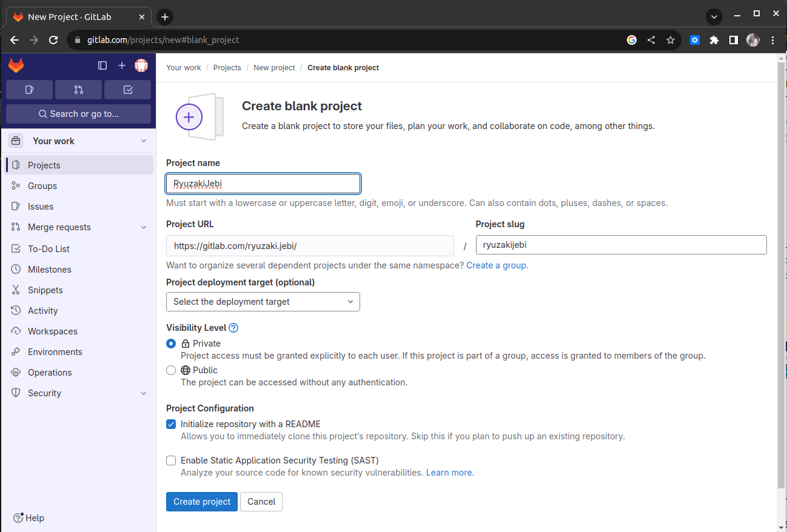
Task: Toggle the sidebar collapse icon
Action: tap(102, 65)
